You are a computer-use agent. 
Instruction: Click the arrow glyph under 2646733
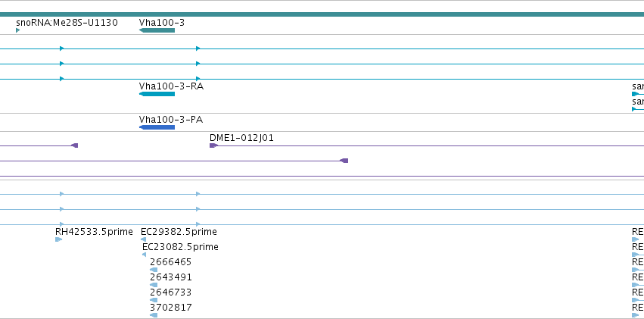154,300
